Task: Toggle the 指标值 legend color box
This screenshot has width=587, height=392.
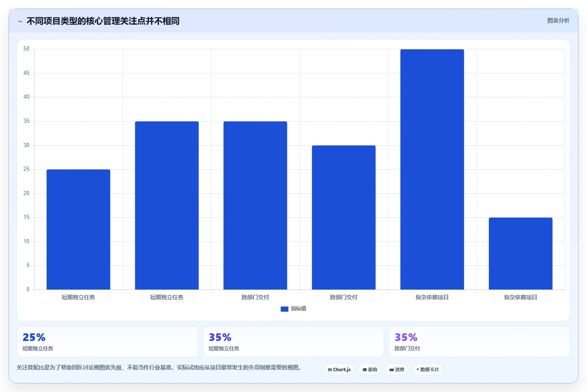Action: 284,309
